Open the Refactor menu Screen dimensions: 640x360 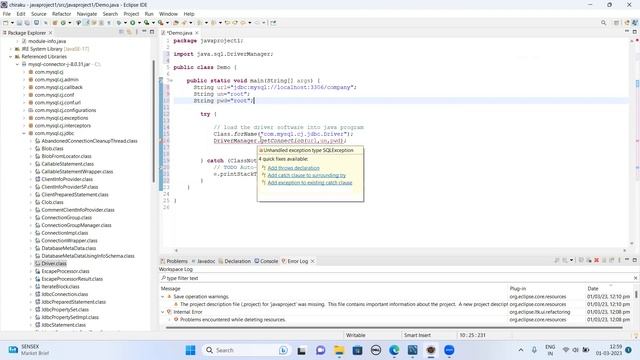click(x=62, y=14)
